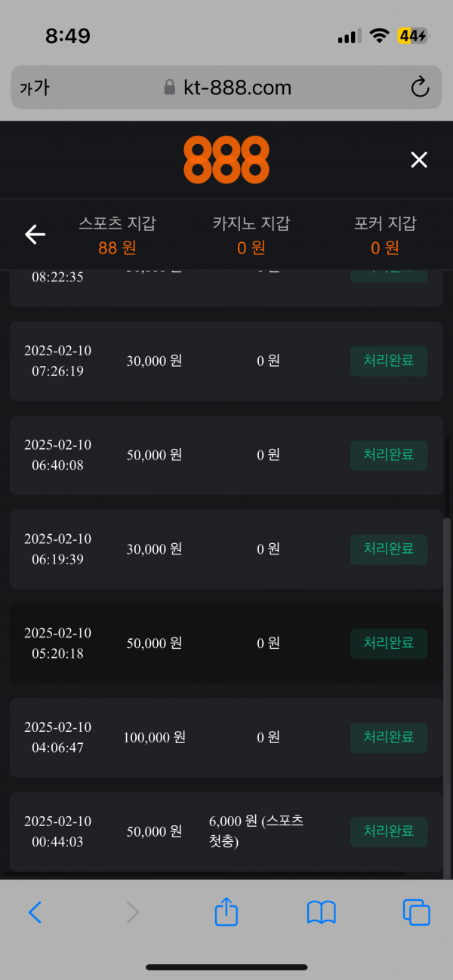Tap the kt-888.com address field
Image resolution: width=453 pixels, height=980 pixels.
(237, 88)
